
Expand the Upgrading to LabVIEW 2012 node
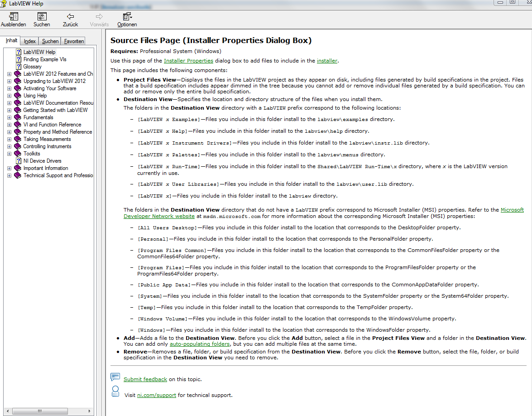9,81
